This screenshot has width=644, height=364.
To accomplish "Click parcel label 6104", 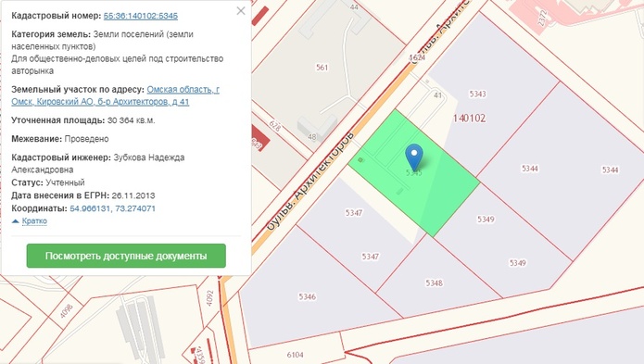I will pos(295,355).
